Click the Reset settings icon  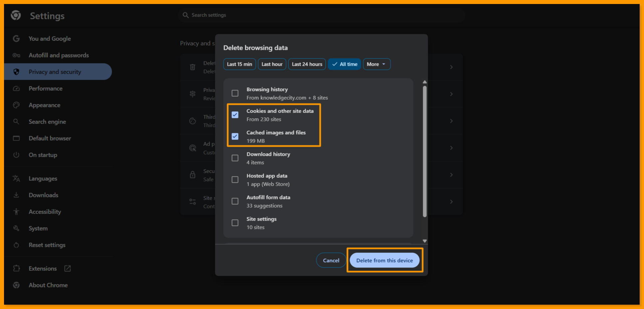coord(16,245)
